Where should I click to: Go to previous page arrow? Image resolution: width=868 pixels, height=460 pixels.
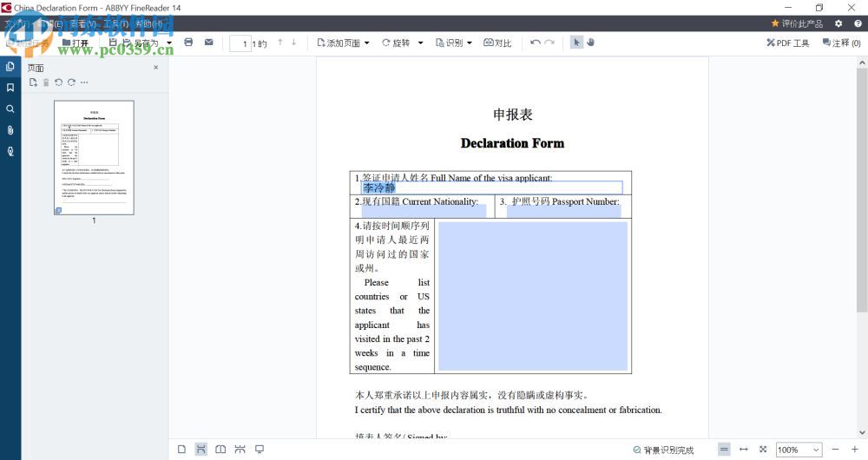pos(280,43)
